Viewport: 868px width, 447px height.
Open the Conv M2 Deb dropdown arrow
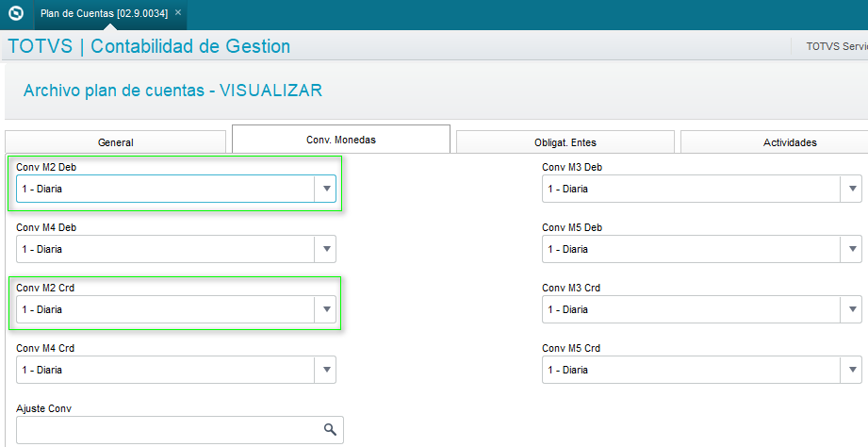pos(326,189)
